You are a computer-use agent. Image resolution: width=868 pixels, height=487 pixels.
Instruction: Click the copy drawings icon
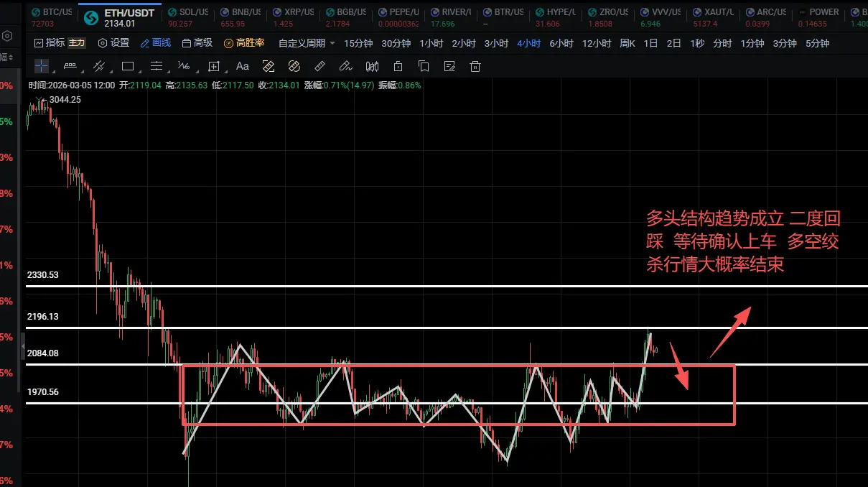[424, 67]
